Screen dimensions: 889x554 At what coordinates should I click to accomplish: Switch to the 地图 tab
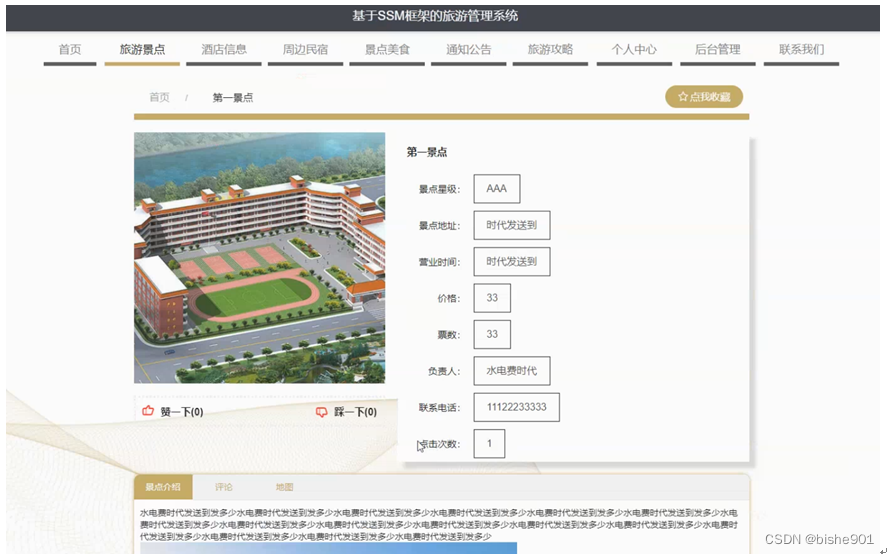click(284, 487)
